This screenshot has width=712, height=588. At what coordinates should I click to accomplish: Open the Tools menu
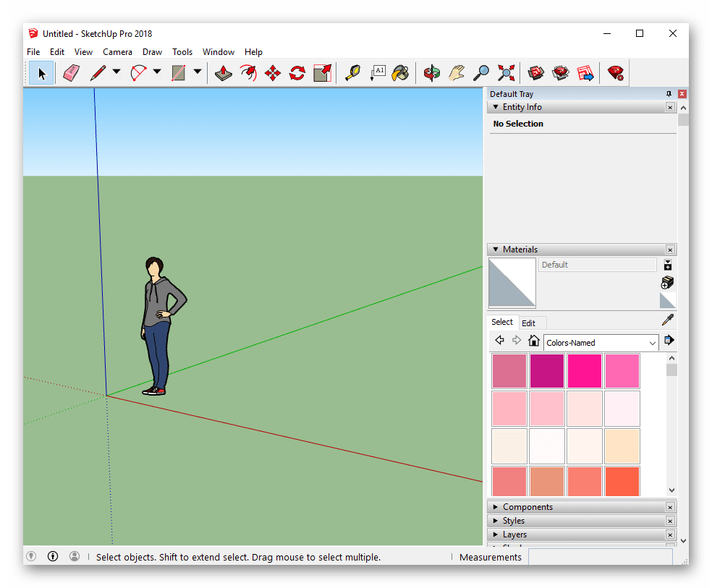182,52
